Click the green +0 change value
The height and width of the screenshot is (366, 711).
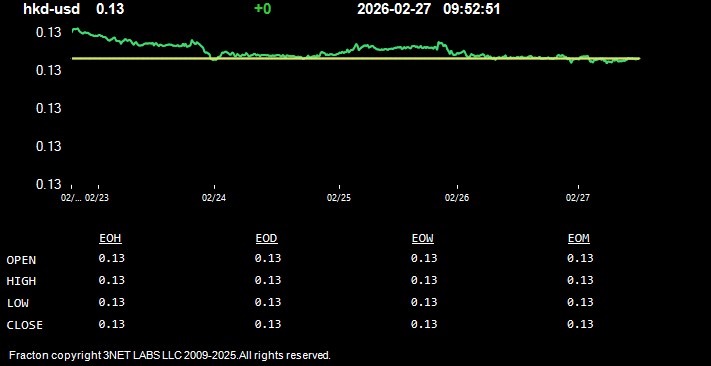pos(263,9)
